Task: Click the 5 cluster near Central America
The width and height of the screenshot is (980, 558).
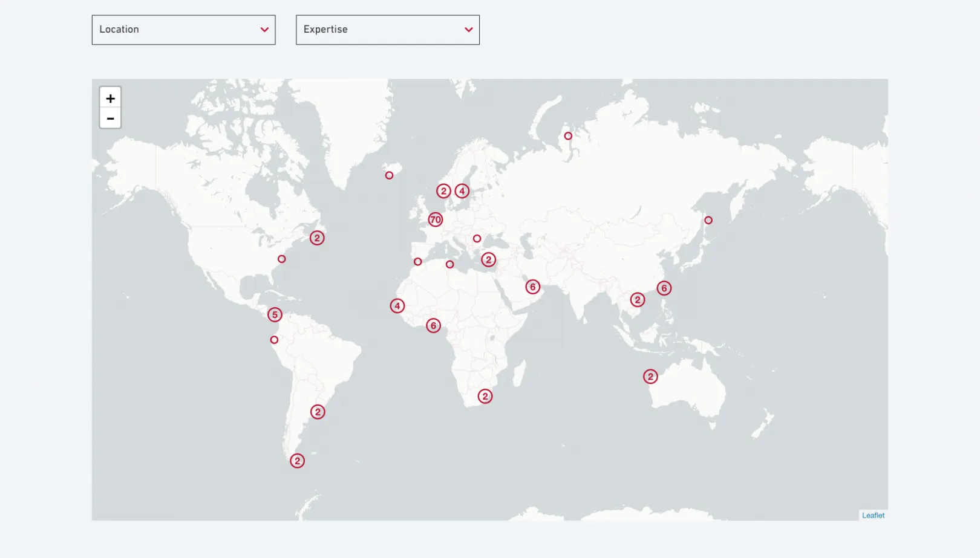Action: point(275,314)
